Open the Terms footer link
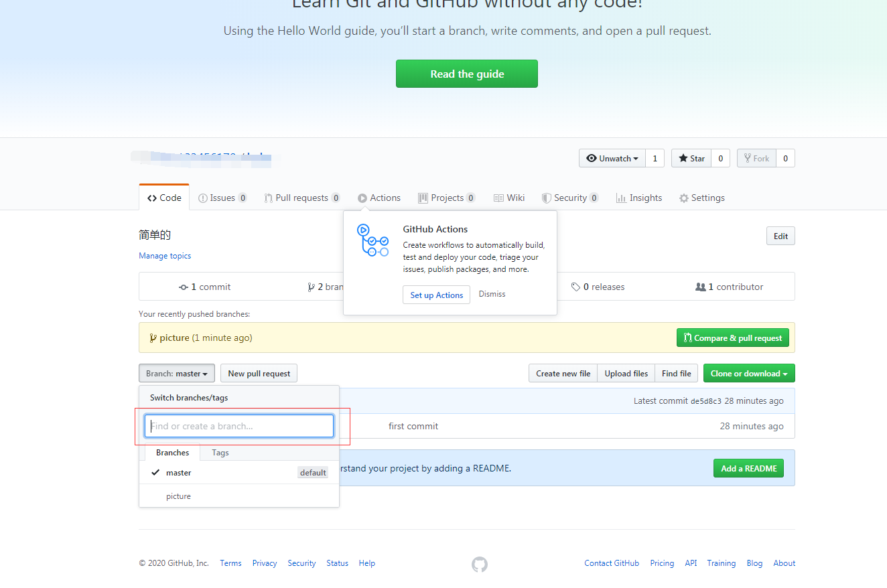887x588 pixels. (x=230, y=563)
